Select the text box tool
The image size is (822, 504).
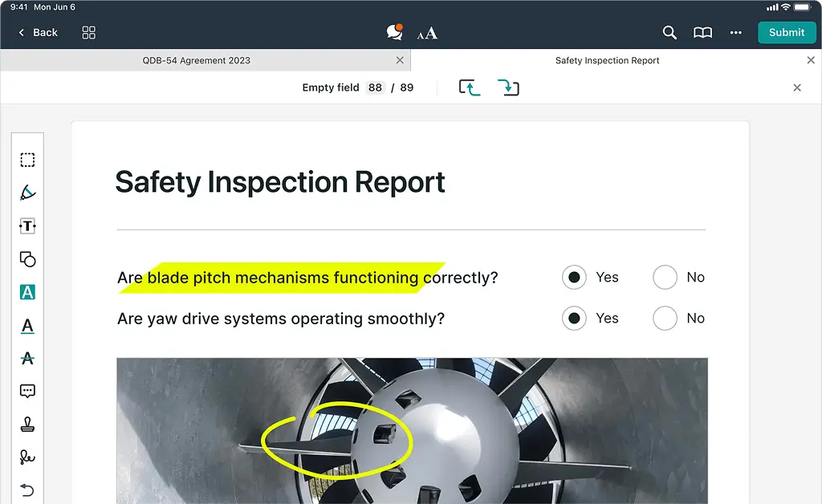[27, 226]
